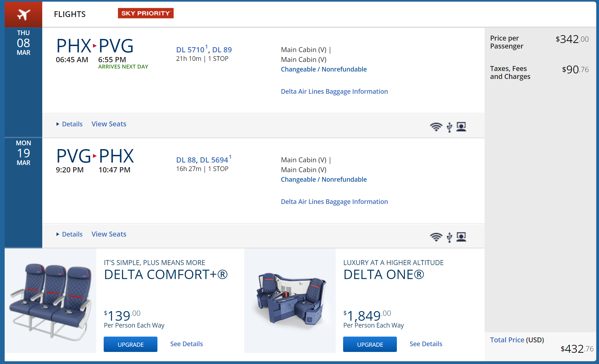The height and width of the screenshot is (364, 599).
Task: Click the personal video icon for the return flight
Action: (461, 237)
